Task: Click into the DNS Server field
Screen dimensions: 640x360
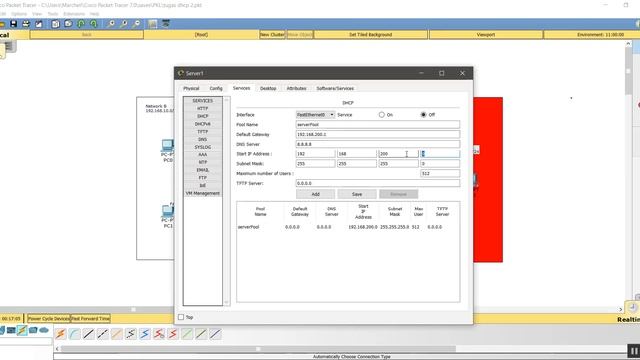Action: pos(378,144)
